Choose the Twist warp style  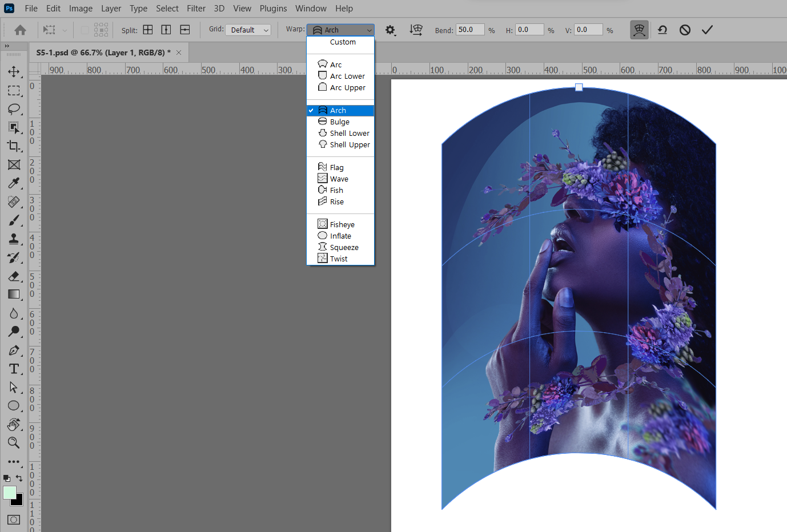coord(340,259)
